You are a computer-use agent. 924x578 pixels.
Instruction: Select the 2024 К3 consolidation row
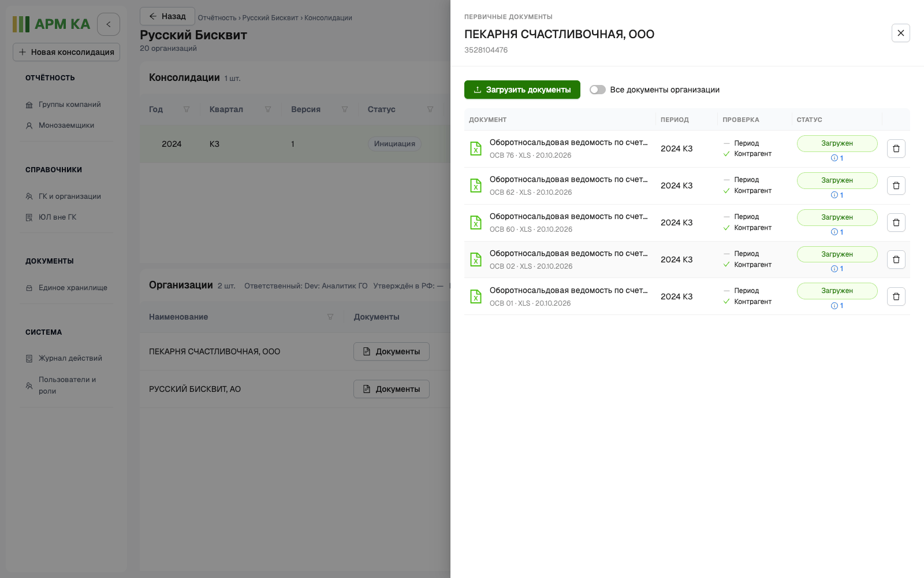coord(295,144)
